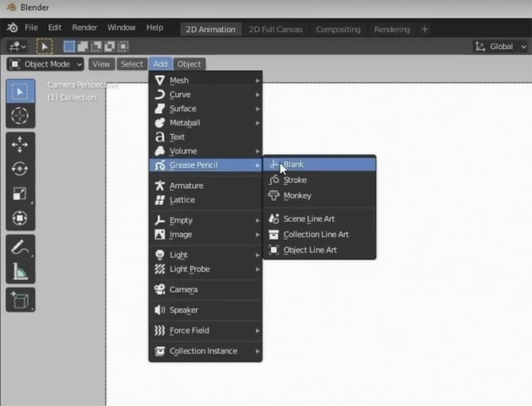The height and width of the screenshot is (406, 532).
Task: Click the Grease Pencil menu entry
Action: point(205,165)
